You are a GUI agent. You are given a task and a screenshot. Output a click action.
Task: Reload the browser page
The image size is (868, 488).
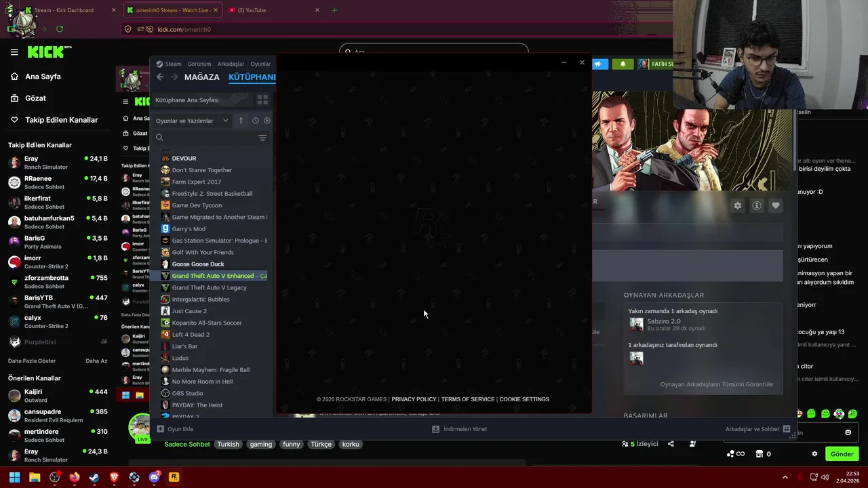click(x=60, y=29)
